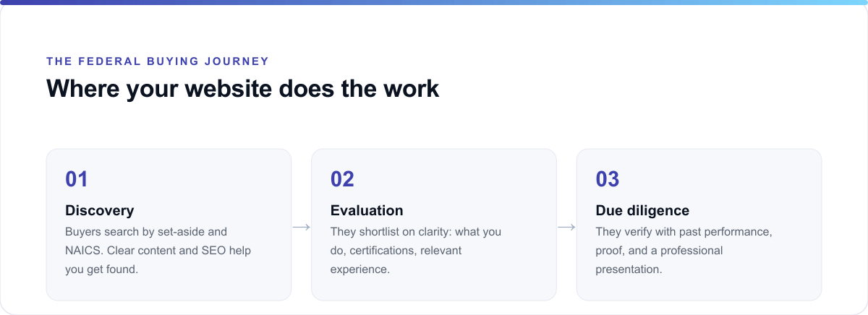Click the Discovery heading
This screenshot has height=315, width=868.
99,210
